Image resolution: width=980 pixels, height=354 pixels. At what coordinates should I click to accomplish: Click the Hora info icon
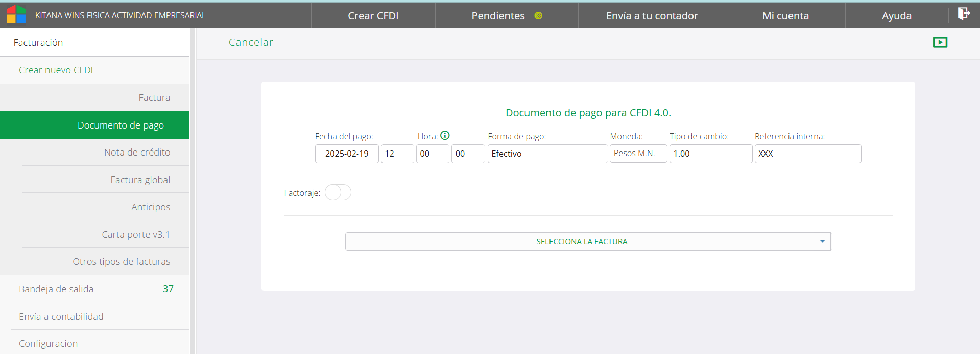[x=445, y=136]
